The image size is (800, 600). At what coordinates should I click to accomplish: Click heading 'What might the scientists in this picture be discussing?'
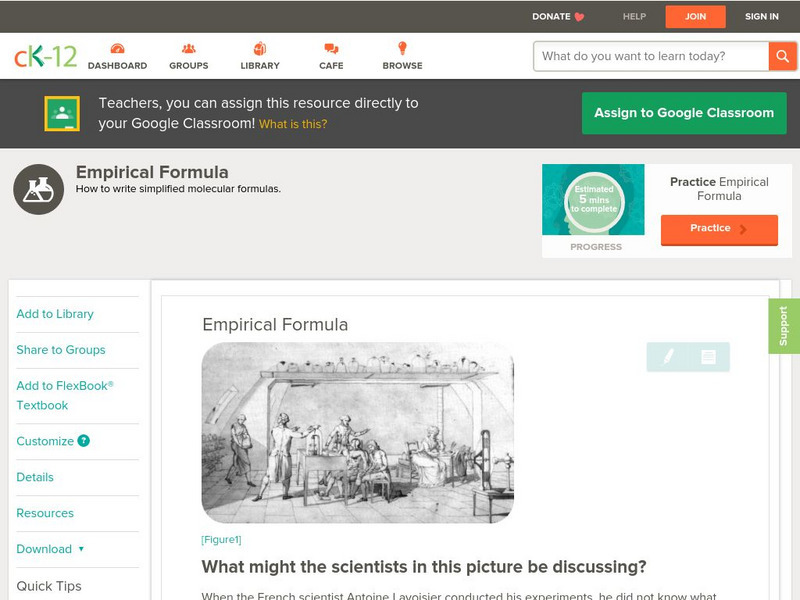pyautogui.click(x=423, y=567)
